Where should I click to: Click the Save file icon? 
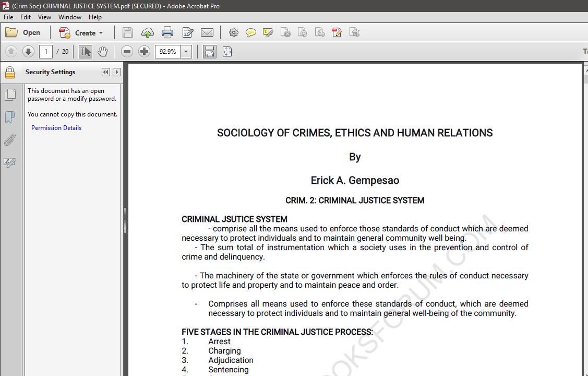(127, 33)
